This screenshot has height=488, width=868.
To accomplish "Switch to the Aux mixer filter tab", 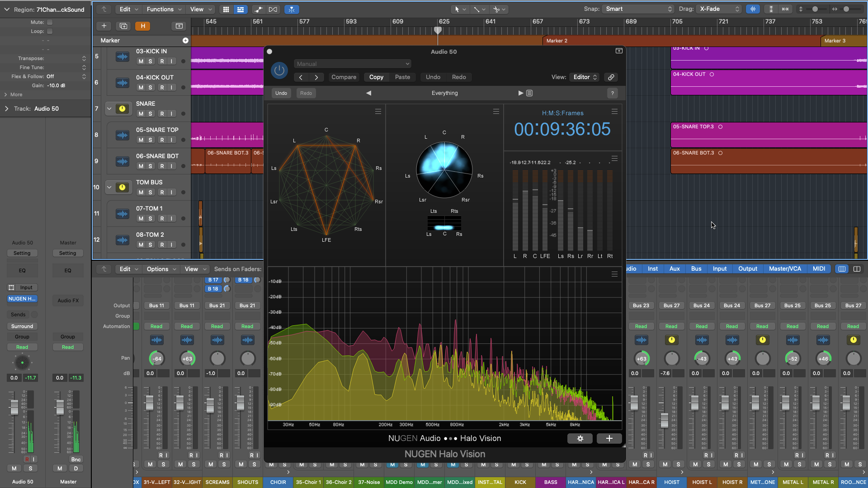I will click(674, 269).
